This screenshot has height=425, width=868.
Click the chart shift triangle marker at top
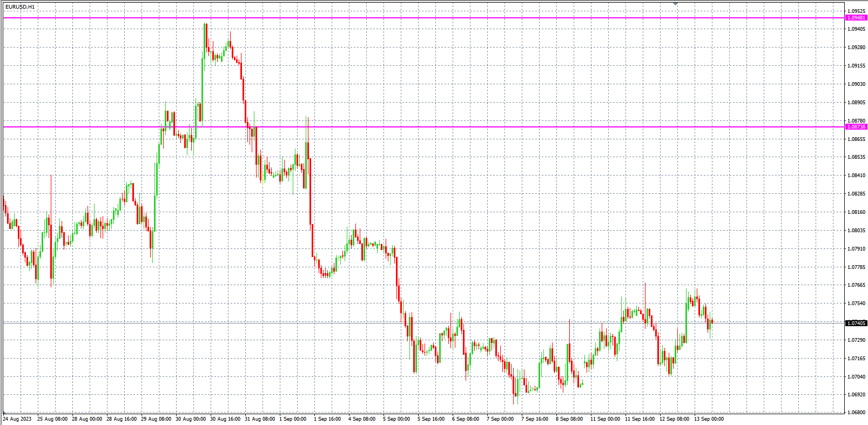(x=675, y=4)
